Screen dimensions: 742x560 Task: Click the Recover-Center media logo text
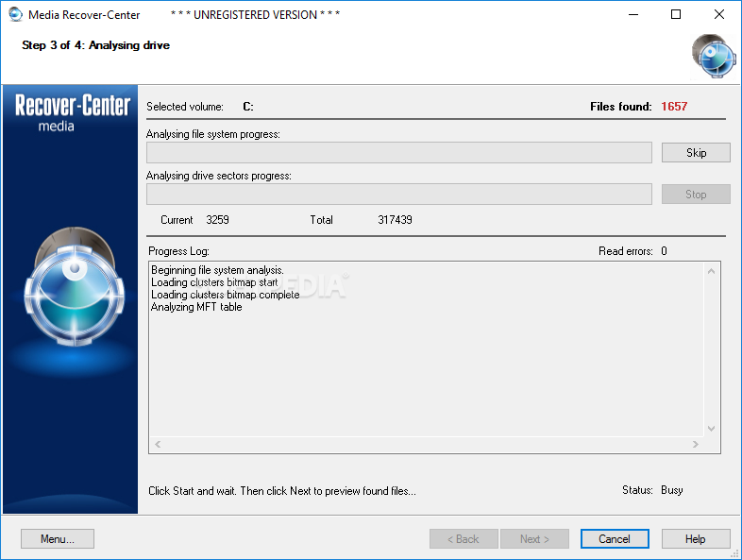73,112
